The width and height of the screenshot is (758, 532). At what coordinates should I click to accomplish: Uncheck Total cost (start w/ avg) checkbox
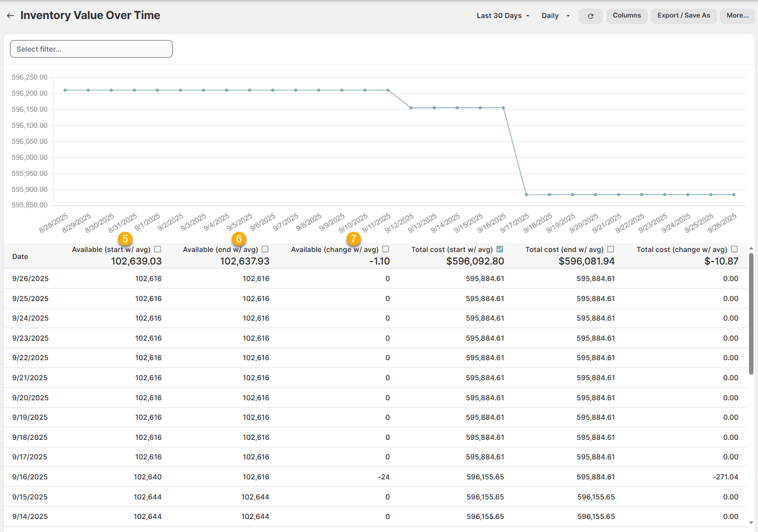point(499,249)
